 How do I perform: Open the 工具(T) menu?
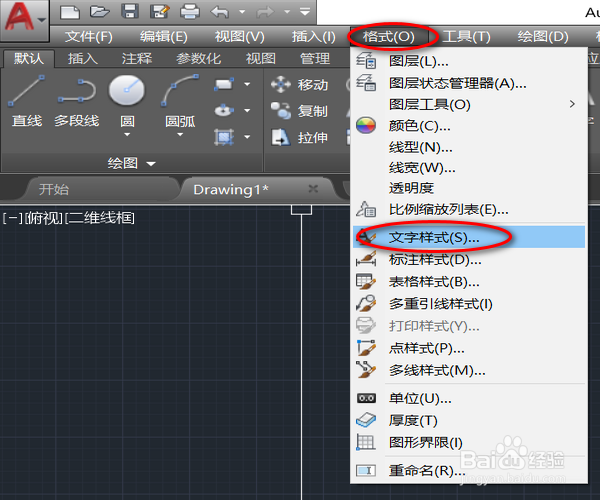tap(466, 37)
